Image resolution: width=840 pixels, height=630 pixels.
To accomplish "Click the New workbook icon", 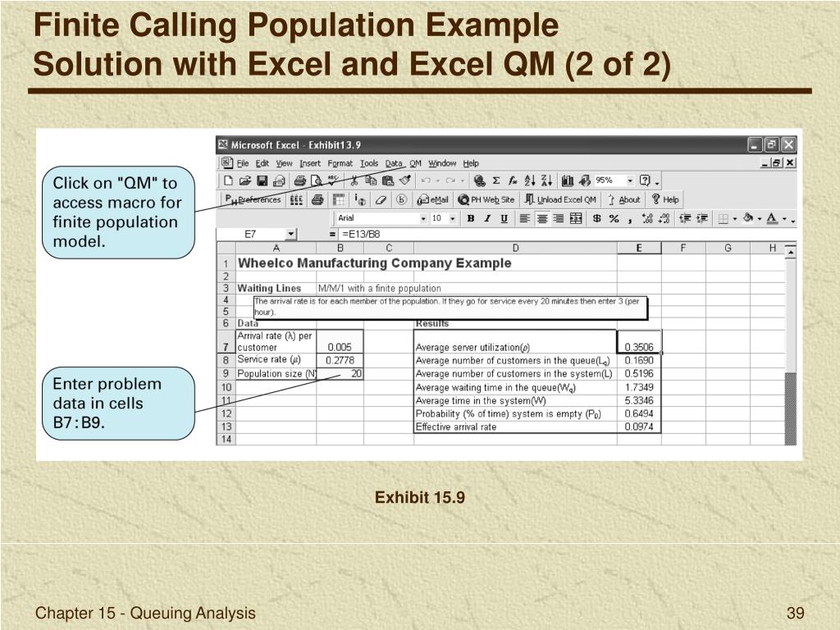I will pyautogui.click(x=228, y=180).
